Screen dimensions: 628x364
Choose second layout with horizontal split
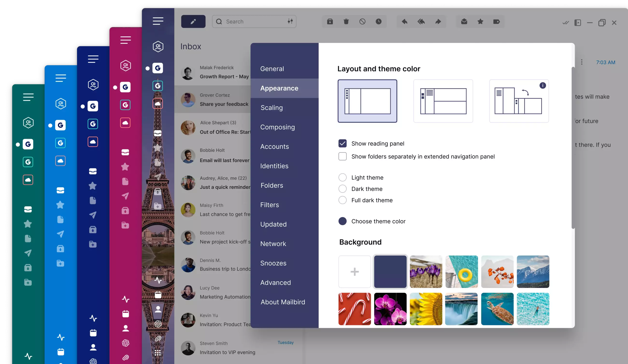click(x=443, y=101)
